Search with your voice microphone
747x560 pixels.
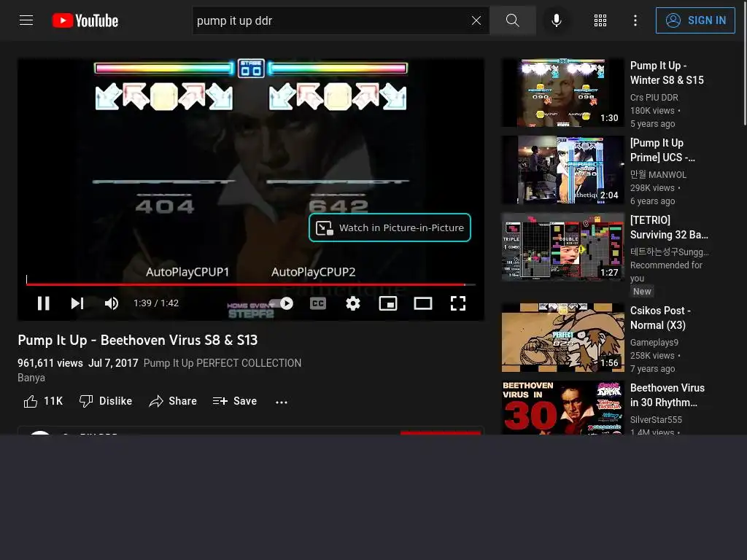click(x=556, y=20)
